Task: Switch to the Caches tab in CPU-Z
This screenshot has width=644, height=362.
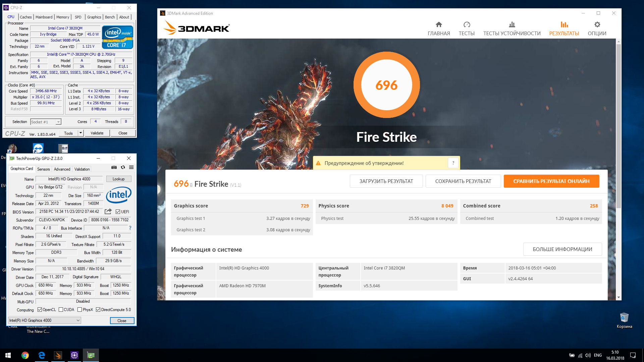Action: coord(25,17)
